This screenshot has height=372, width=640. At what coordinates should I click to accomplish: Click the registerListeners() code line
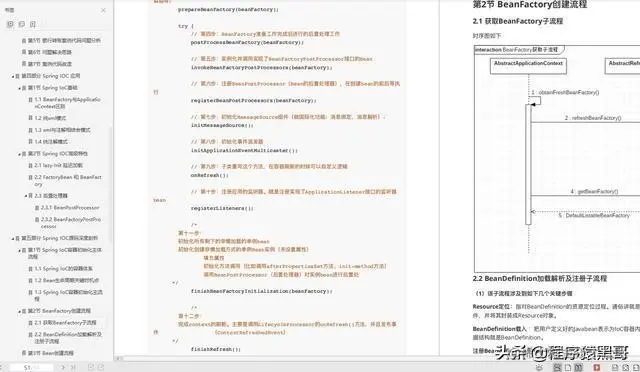[x=222, y=208]
